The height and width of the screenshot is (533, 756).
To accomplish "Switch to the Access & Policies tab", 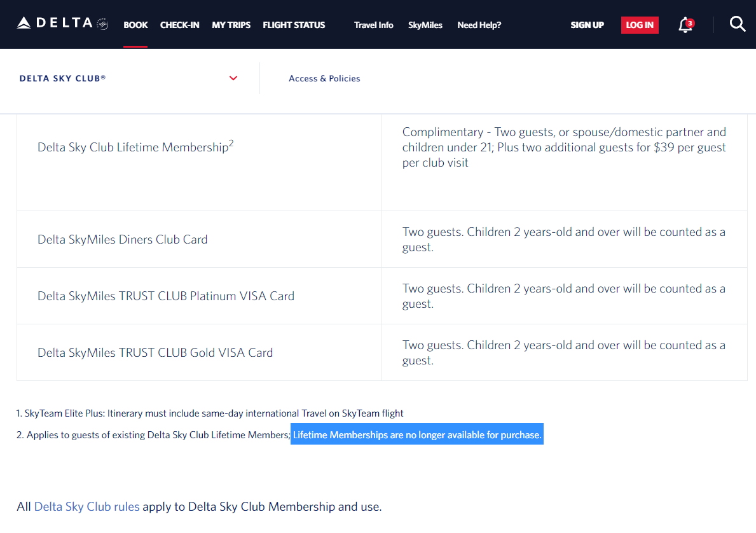I will point(324,78).
